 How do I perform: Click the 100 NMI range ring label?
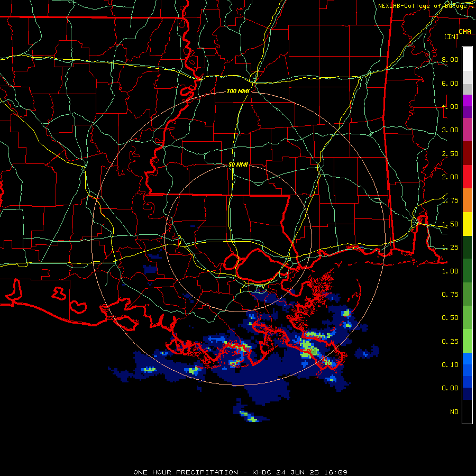(238, 91)
